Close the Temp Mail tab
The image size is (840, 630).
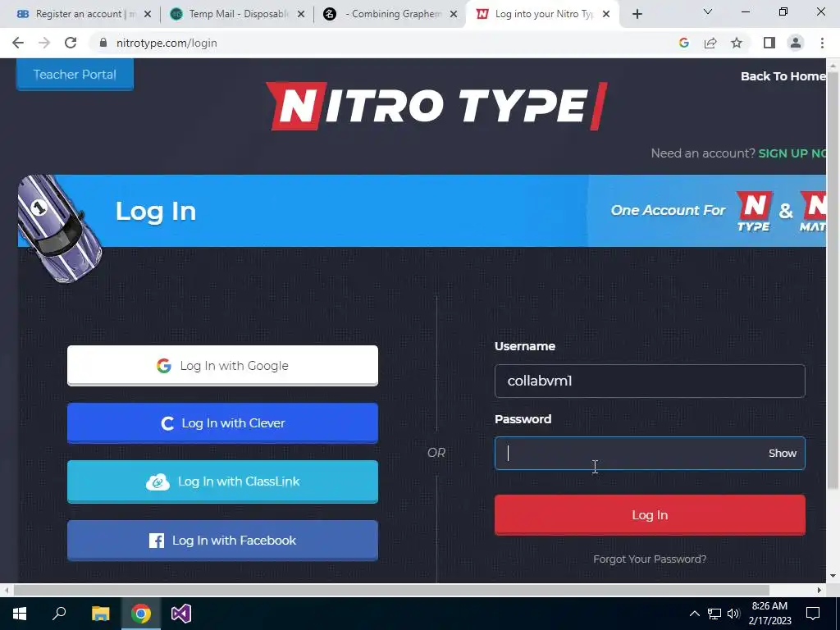301,14
